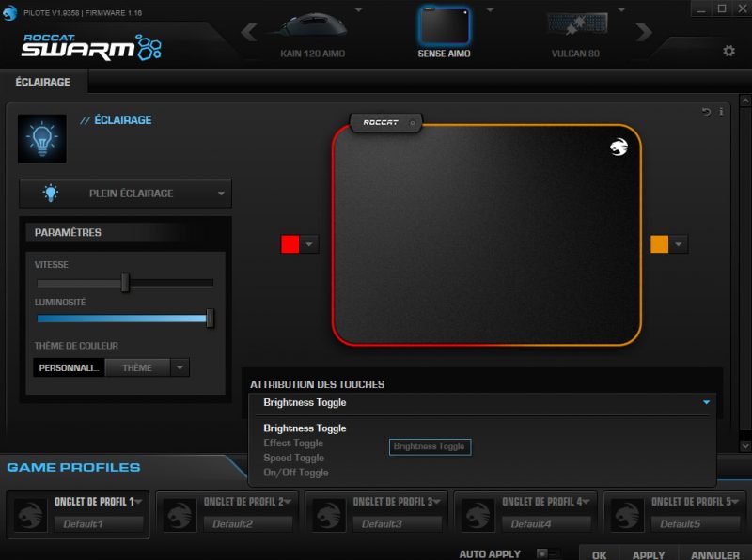Click the reset arrow icon in lighting panel
752x560 pixels.
click(x=706, y=112)
